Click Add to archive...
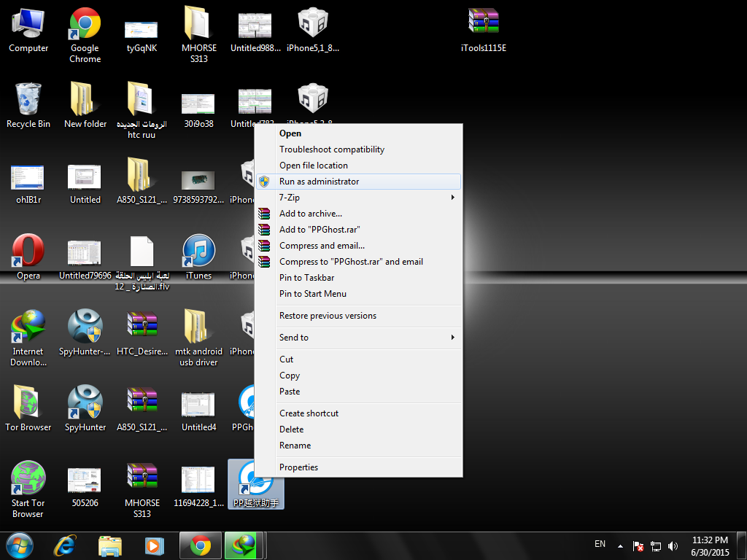747x560 pixels. click(359, 214)
